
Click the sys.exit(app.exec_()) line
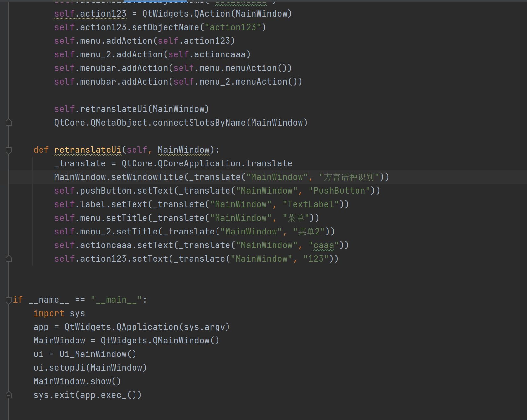coord(88,395)
